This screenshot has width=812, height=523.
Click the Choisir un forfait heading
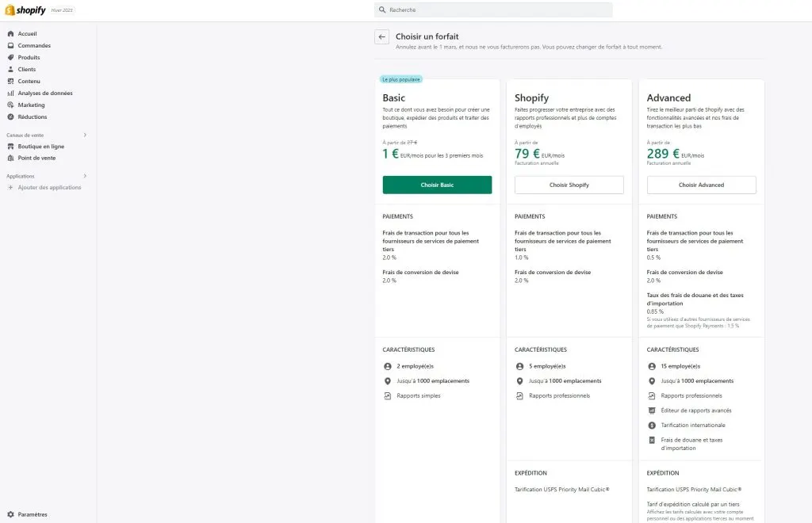pos(427,36)
